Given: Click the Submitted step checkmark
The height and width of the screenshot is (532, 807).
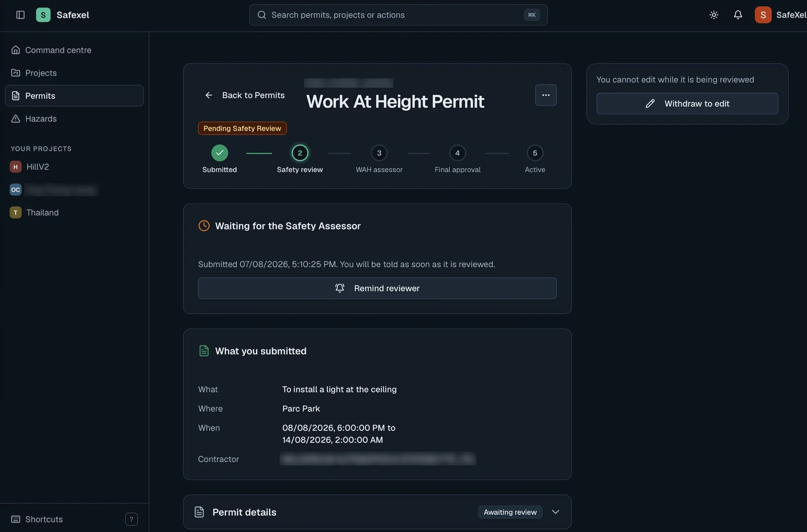Looking at the screenshot, I should coord(219,153).
